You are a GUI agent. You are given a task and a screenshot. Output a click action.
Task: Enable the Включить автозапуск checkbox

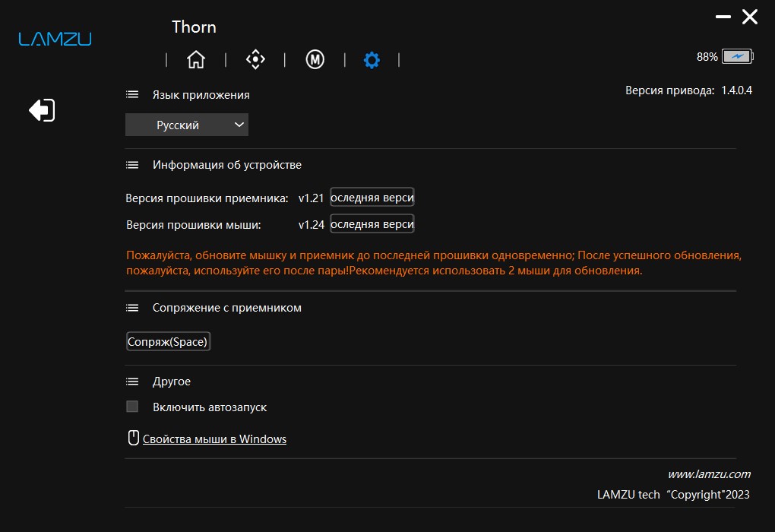tap(132, 407)
